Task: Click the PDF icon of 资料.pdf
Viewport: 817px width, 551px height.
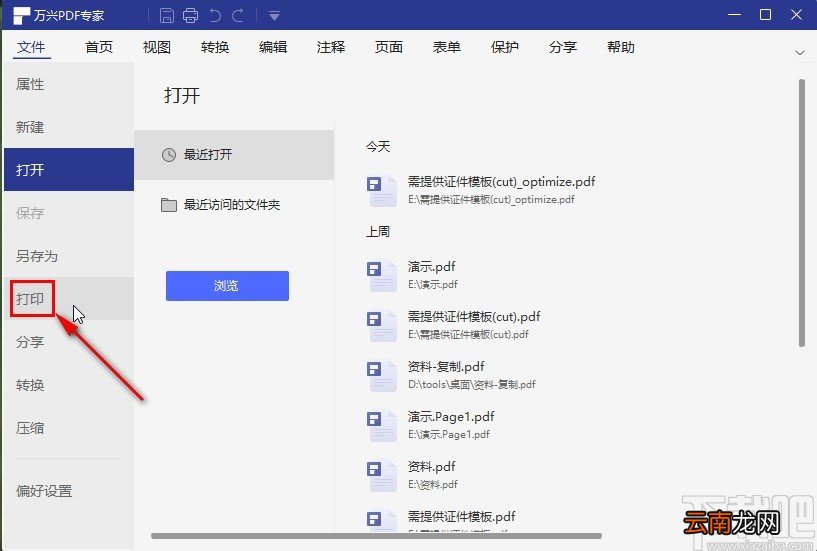Action: [382, 475]
